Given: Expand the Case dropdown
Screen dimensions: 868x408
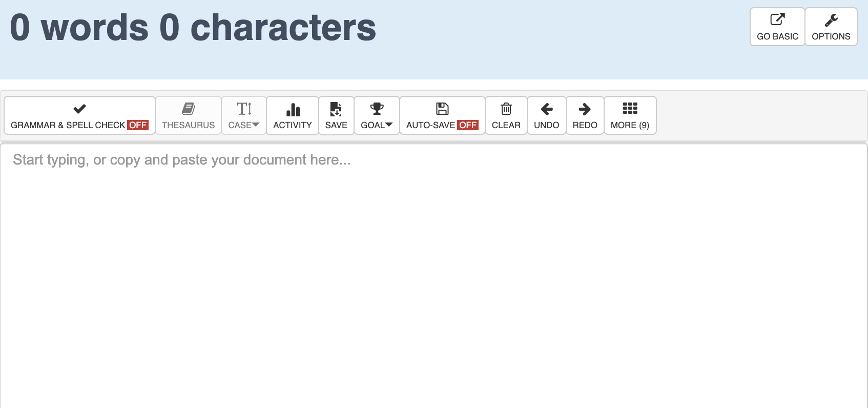Looking at the screenshot, I should coord(244,115).
